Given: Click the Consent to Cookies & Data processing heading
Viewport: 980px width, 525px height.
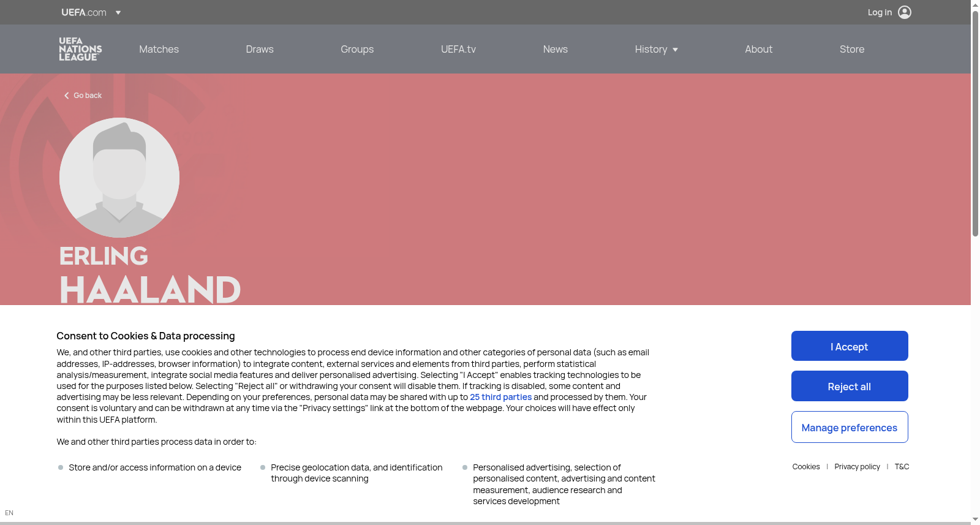Looking at the screenshot, I should click(x=146, y=336).
